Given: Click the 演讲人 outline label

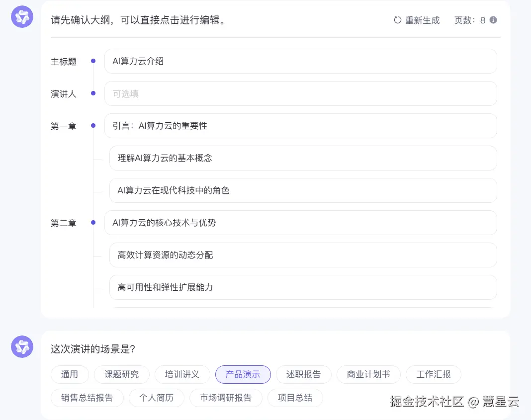Looking at the screenshot, I should tap(64, 94).
